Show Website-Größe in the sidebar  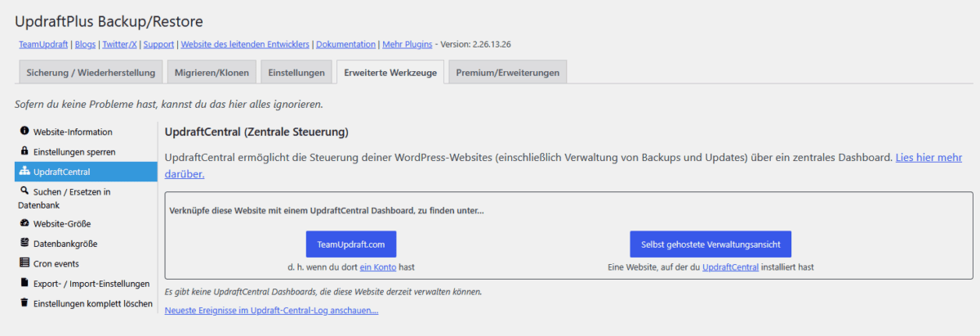tap(86, 223)
